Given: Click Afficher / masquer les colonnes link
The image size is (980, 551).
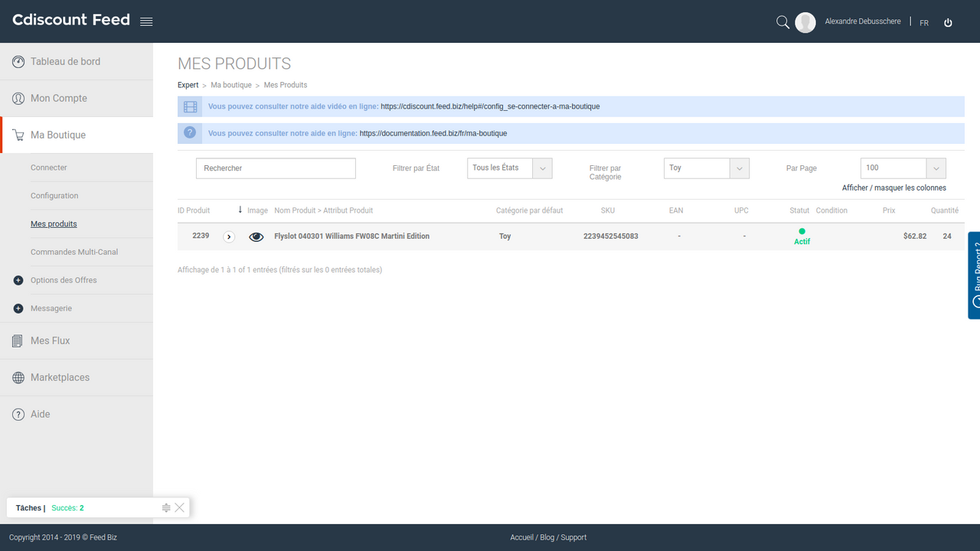Looking at the screenshot, I should click(x=893, y=187).
